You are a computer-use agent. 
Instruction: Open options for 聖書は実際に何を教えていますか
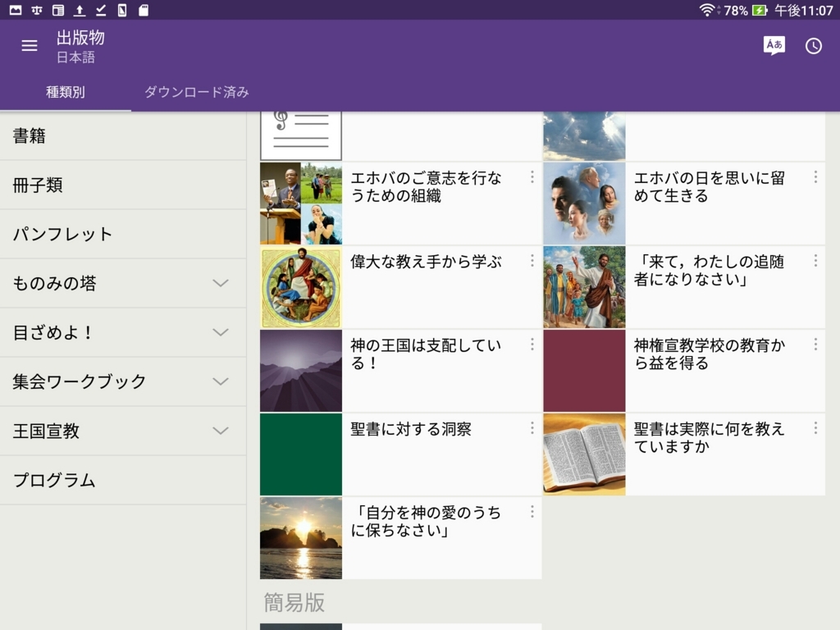[815, 428]
